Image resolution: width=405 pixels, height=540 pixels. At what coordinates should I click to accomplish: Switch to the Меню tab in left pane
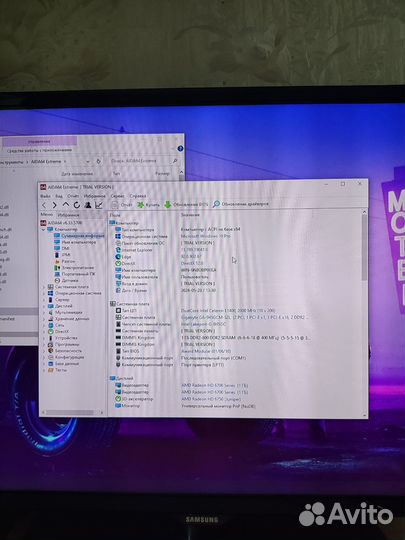click(x=46, y=215)
